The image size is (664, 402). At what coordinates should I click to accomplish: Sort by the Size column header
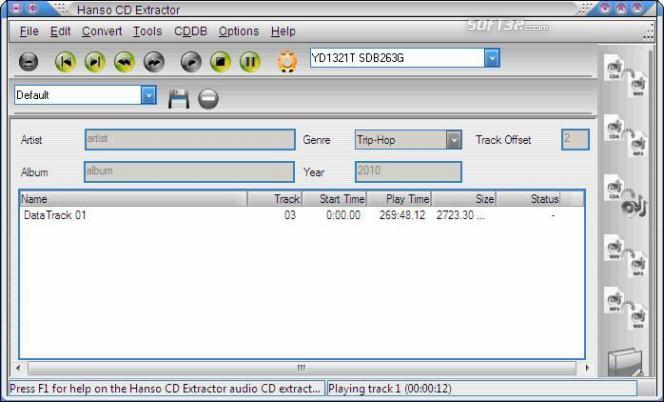464,199
